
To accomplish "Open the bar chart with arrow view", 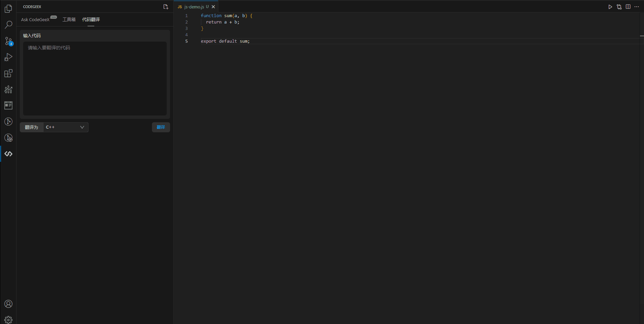I will (8, 89).
